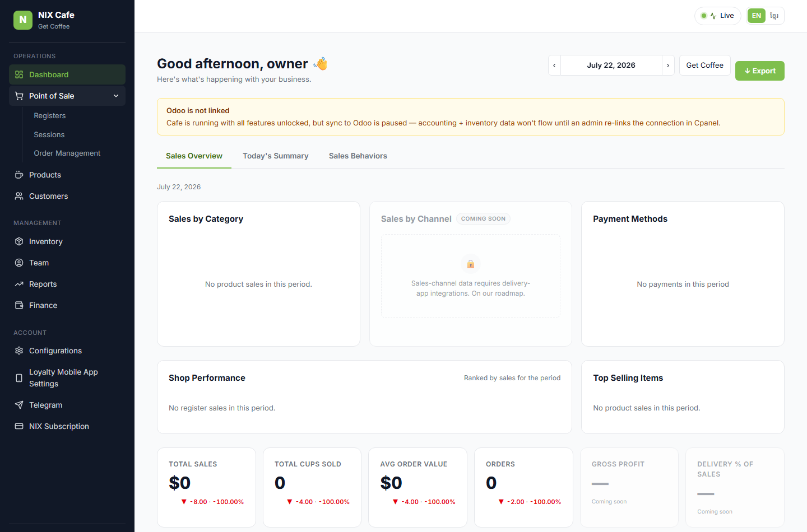Go to previous date with left arrow
The height and width of the screenshot is (532, 807).
pos(554,66)
